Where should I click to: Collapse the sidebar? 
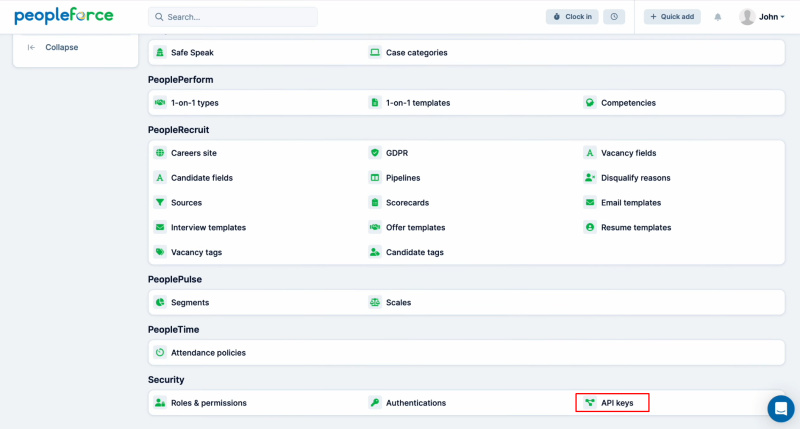point(53,47)
